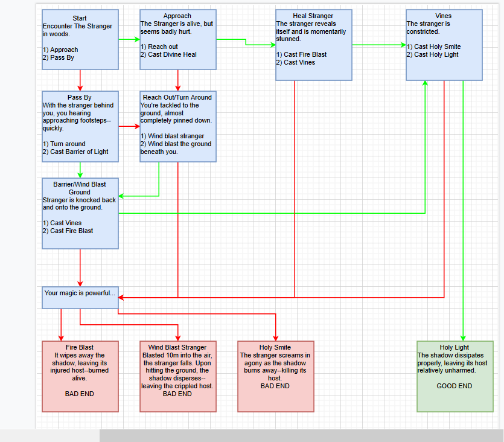
Task: Click the Holy Smite bad end box
Action: click(x=275, y=376)
